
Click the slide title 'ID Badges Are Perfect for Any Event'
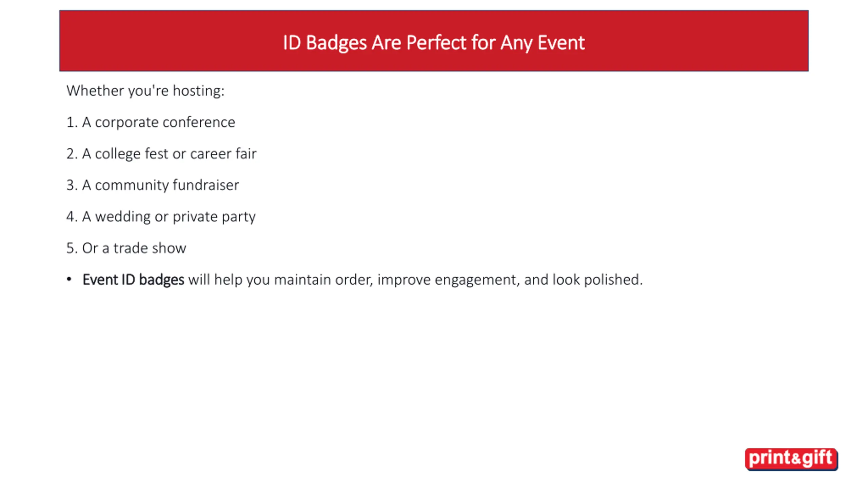click(434, 43)
